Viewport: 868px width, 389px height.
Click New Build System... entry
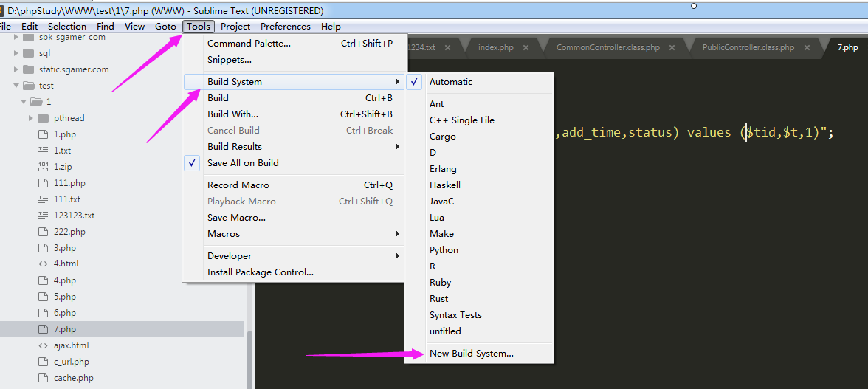(471, 354)
